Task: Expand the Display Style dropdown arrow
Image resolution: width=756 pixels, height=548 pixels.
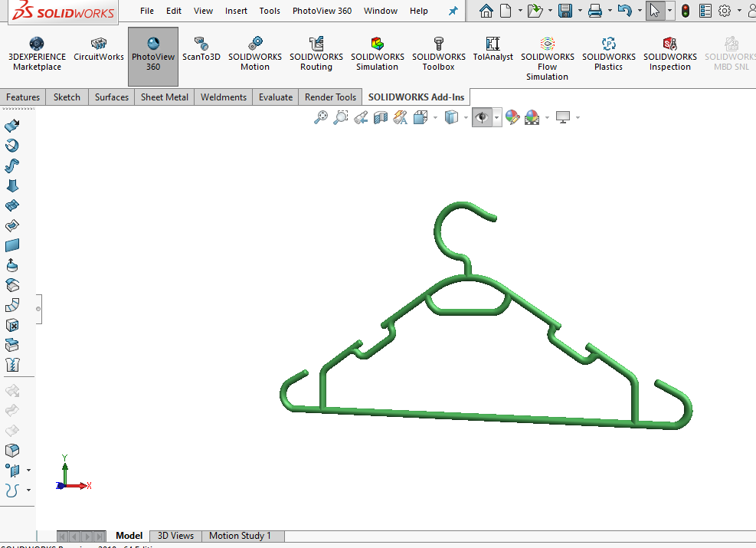Action: [x=466, y=117]
